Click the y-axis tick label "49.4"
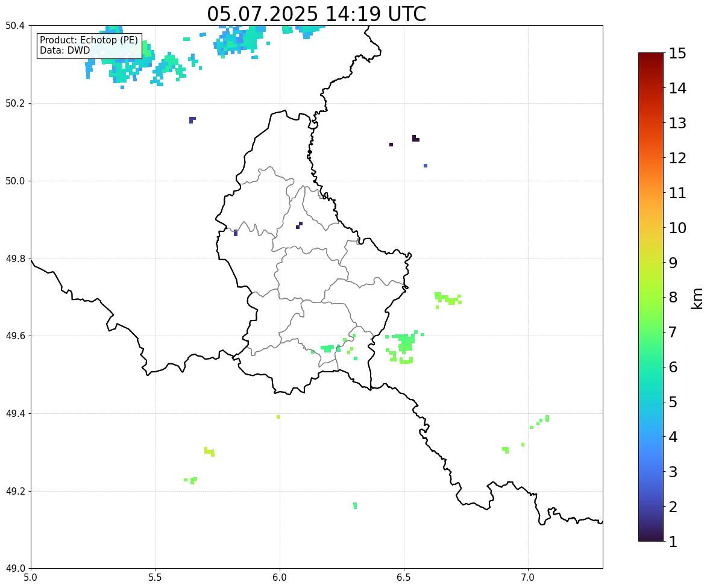710x588 pixels. [15, 414]
